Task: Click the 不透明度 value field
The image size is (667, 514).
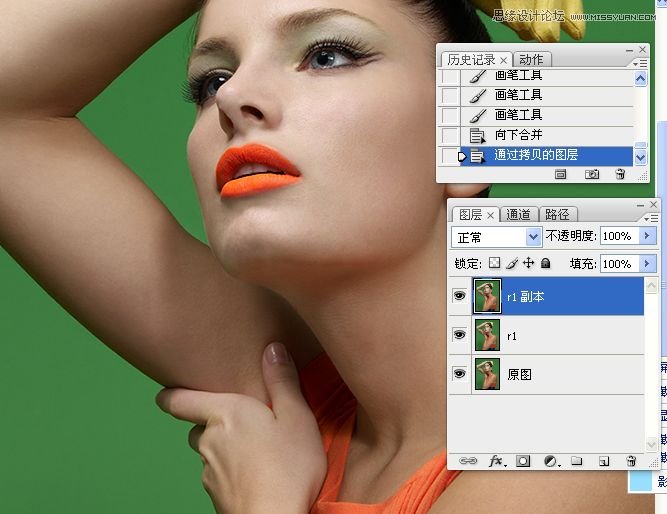Action: pos(620,236)
